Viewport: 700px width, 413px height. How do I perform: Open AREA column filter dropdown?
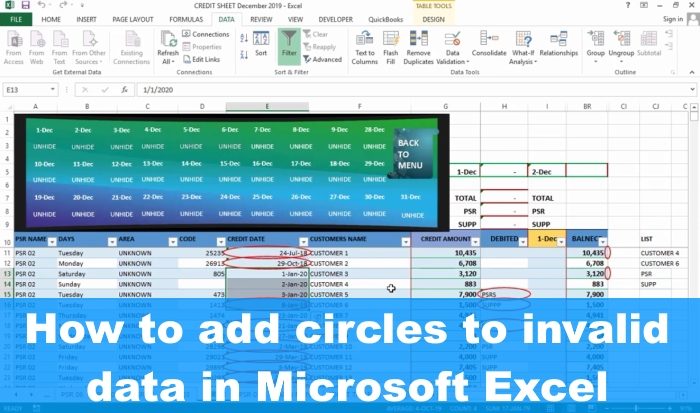[173, 242]
